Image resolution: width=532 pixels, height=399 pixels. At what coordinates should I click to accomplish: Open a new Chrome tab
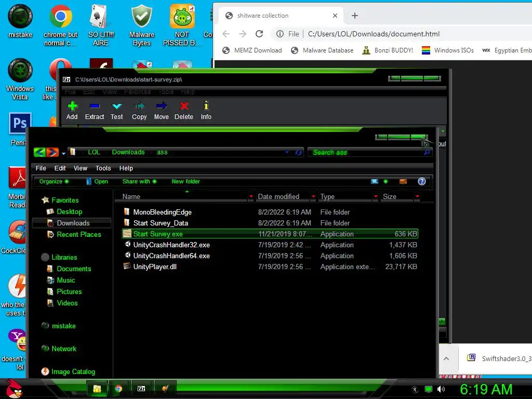(354, 16)
